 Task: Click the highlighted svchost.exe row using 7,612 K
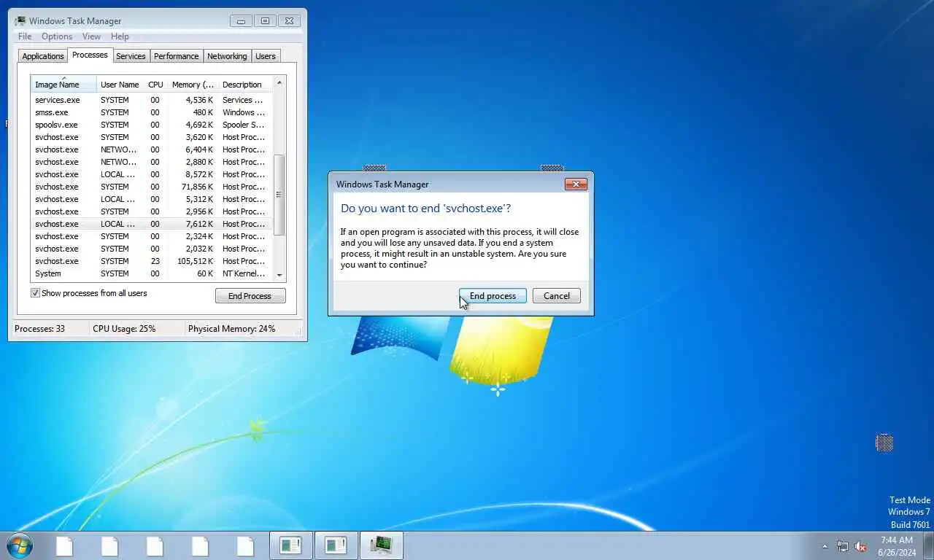coord(152,224)
